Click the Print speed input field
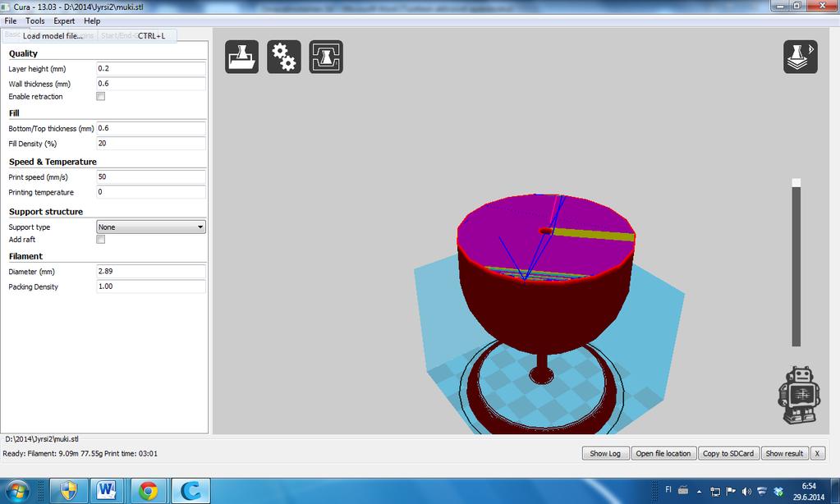Image resolution: width=840 pixels, height=504 pixels. [x=151, y=176]
